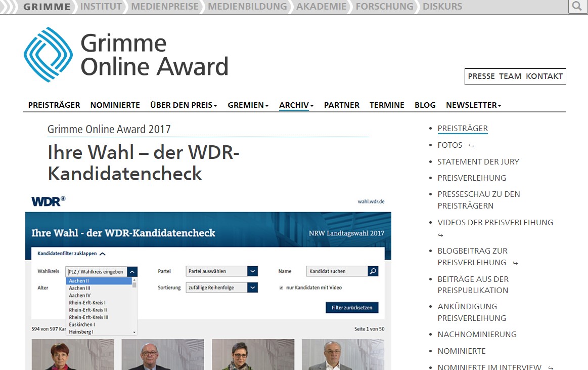The width and height of the screenshot is (588, 370).
Task: Open sidebar link NOMINIERTE IM INTERVIEW
Action: 489,367
